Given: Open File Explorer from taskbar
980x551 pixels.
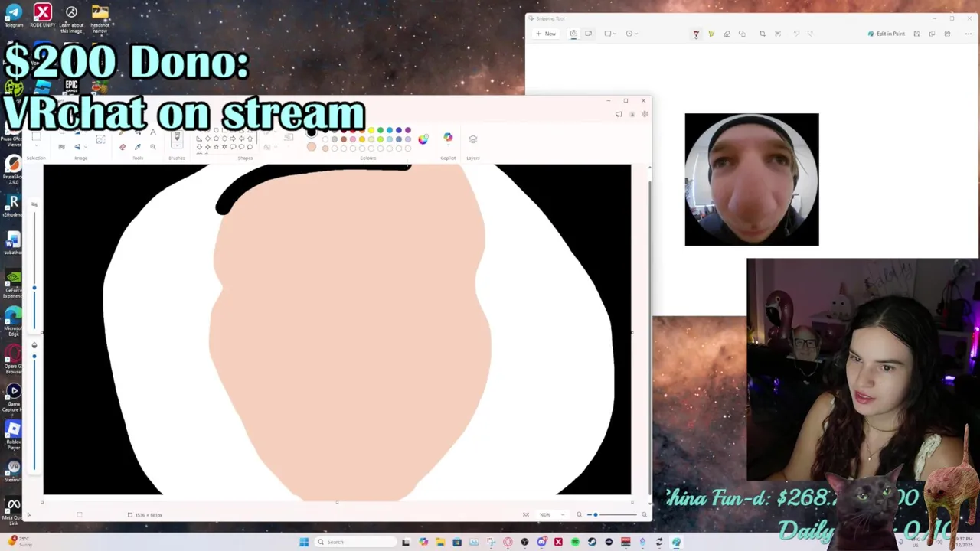Looking at the screenshot, I should (x=439, y=542).
